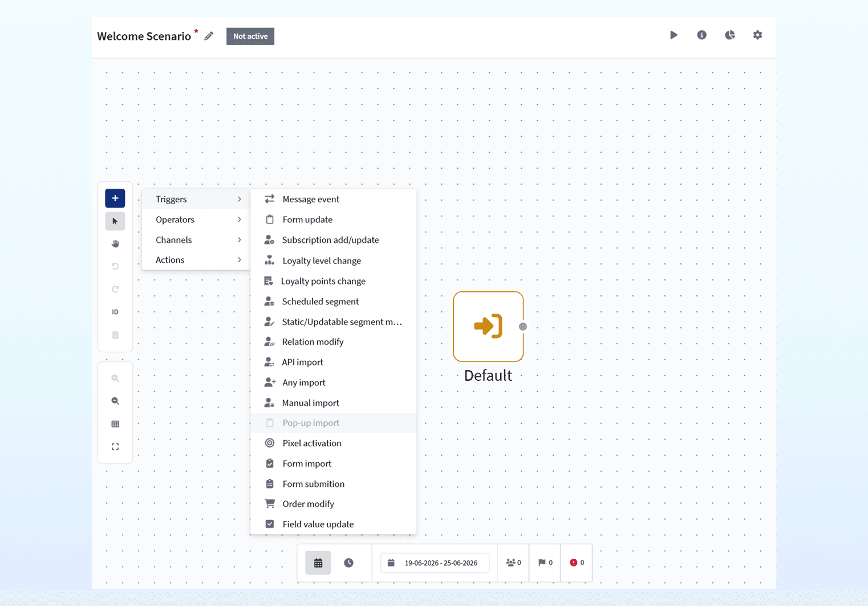Click the red error count indicator
This screenshot has height=606, width=868.
point(577,563)
